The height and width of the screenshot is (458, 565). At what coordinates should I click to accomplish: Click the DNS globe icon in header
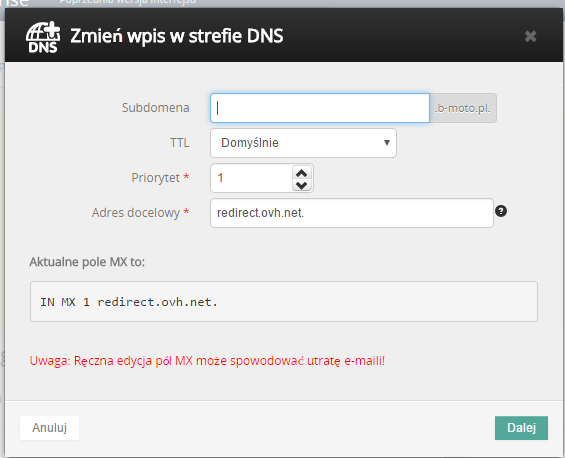tap(43, 37)
